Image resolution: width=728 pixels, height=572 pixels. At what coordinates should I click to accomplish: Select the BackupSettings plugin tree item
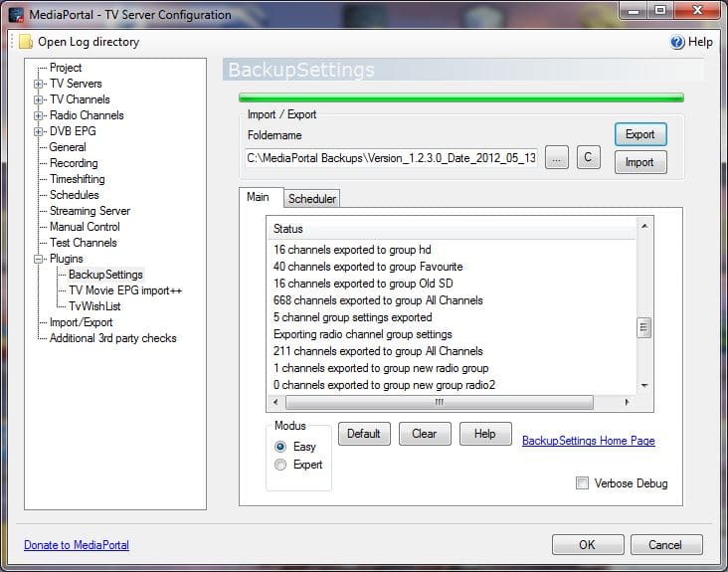pos(105,275)
